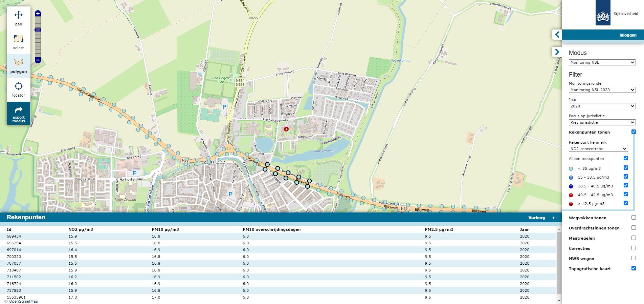Open Rekenpunt kenmerk dropdown
Screen dimensions: 644x304
pos(598,149)
